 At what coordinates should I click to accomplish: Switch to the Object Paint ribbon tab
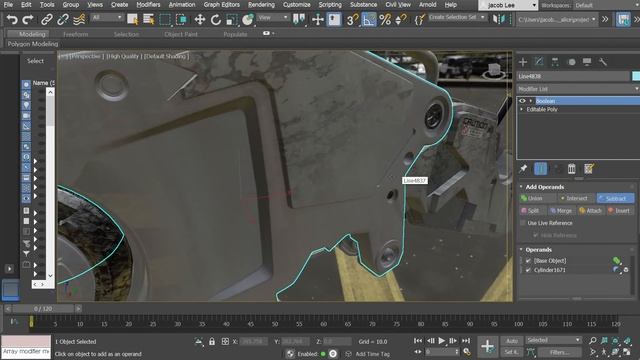[181, 34]
